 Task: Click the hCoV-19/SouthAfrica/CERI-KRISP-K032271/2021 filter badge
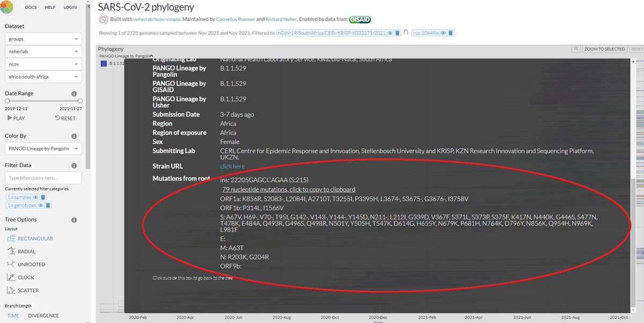point(332,33)
